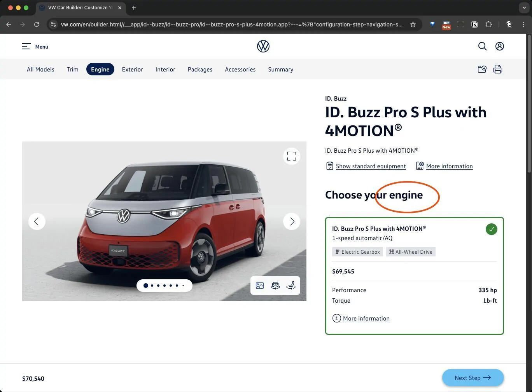Viewport: 532px width, 392px height.
Task: Expand the tab search dropdown arrow
Action: (525, 8)
